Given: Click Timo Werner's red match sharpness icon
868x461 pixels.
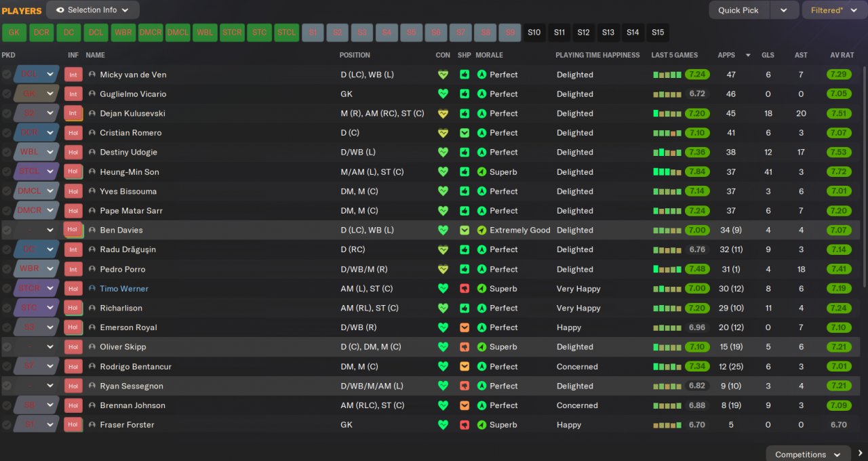Looking at the screenshot, I should [465, 289].
